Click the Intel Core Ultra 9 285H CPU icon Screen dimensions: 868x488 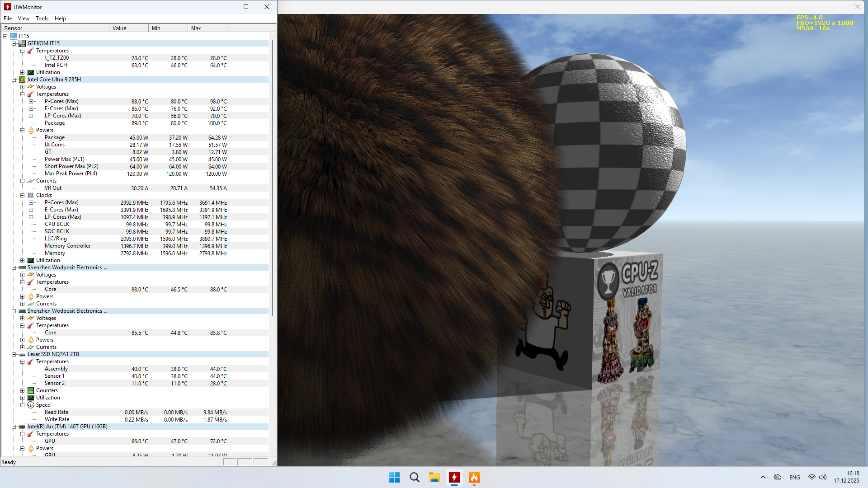[22, 80]
